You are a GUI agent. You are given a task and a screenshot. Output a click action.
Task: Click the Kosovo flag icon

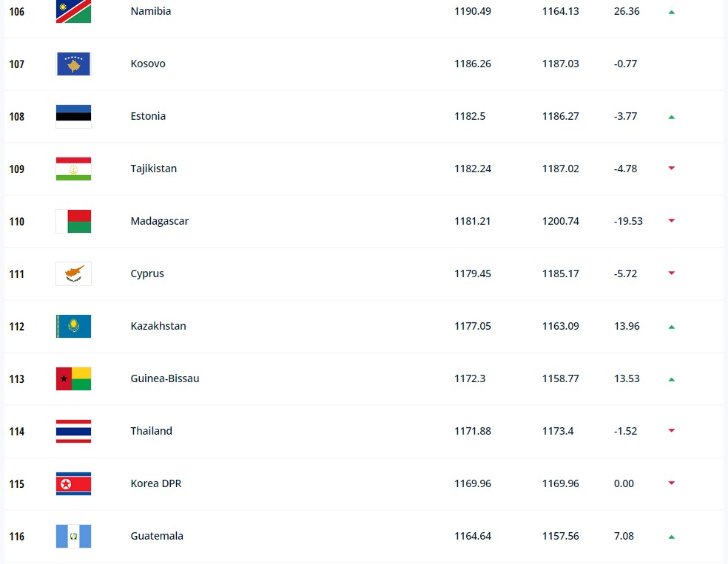coord(73,64)
